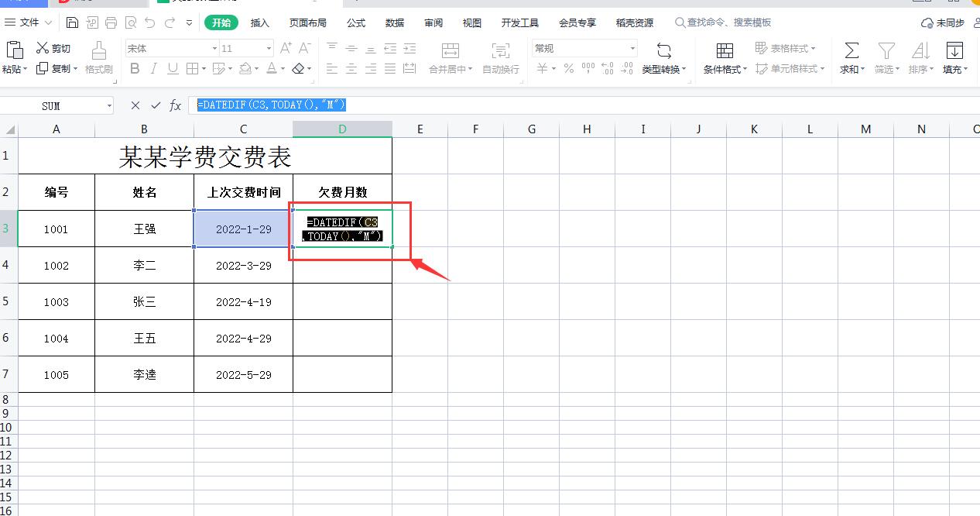Expand font color dropdown arrow
Screen dimensions: 980x516
(x=283, y=69)
